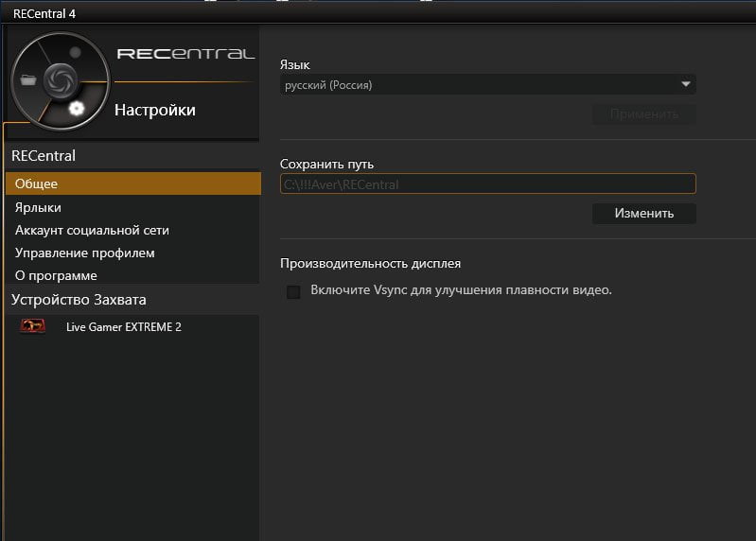Image resolution: width=756 pixels, height=541 pixels.
Task: Click the center capture lens icon
Action: (x=61, y=80)
